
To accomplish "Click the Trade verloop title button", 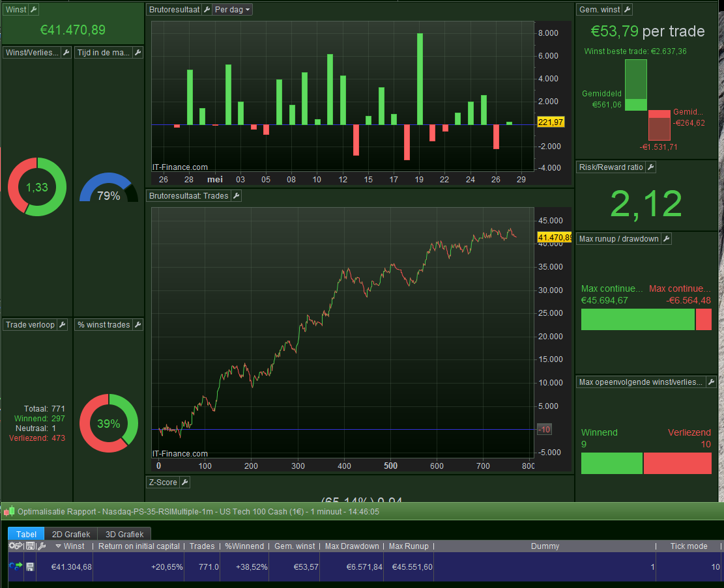I will click(30, 325).
